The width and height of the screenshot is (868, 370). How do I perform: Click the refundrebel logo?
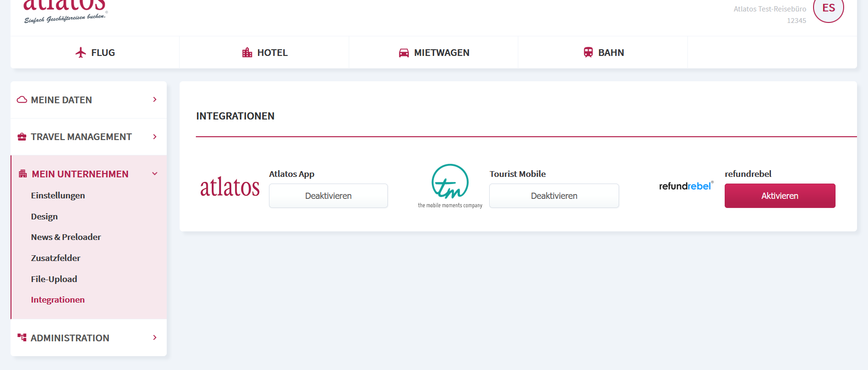686,186
